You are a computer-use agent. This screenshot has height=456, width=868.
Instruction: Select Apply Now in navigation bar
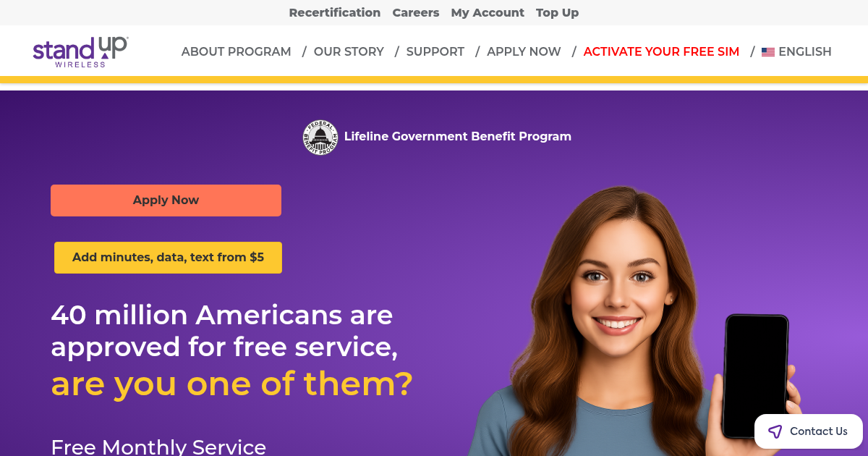(524, 51)
